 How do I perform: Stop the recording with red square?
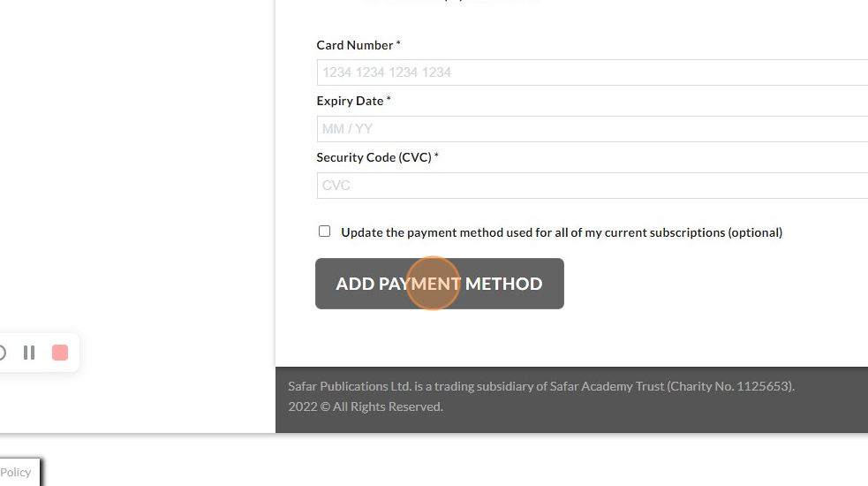pos(60,353)
